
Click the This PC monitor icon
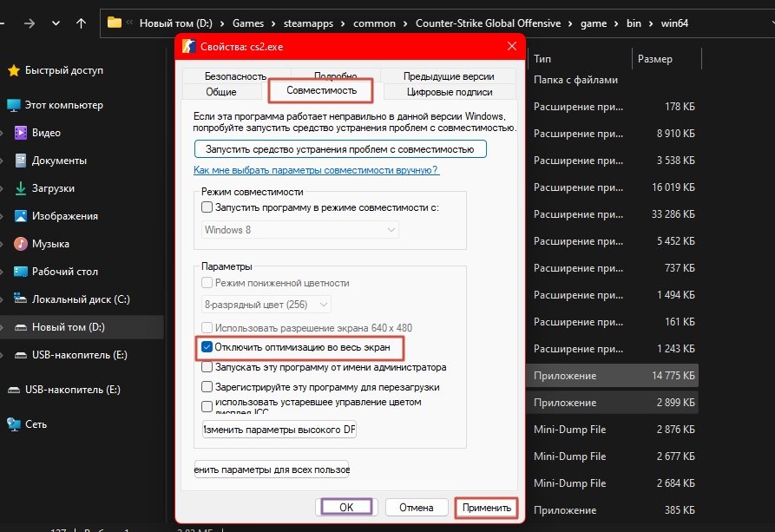[x=14, y=105]
